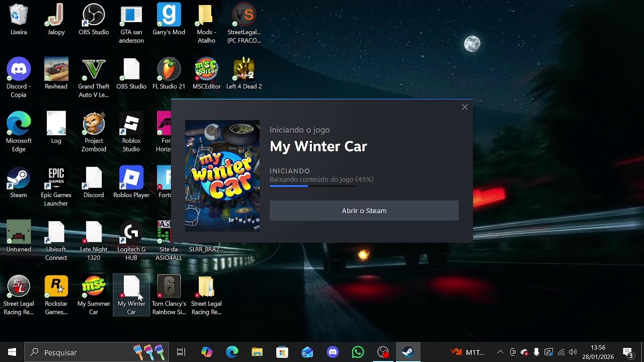Open Discord from the taskbar

(x=333, y=352)
